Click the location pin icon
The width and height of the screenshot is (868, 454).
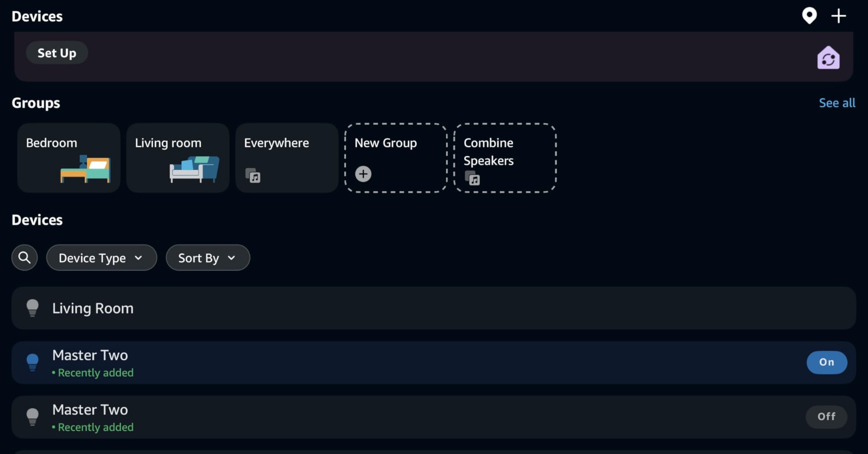(809, 16)
